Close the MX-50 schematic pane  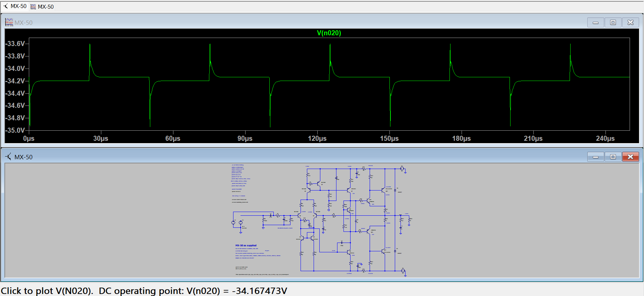point(631,157)
